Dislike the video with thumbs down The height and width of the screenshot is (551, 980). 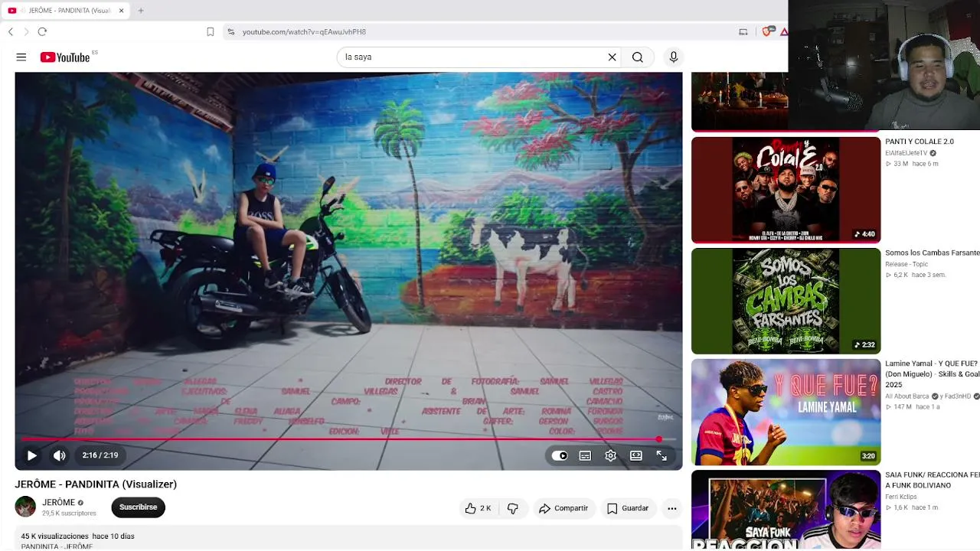coord(513,508)
